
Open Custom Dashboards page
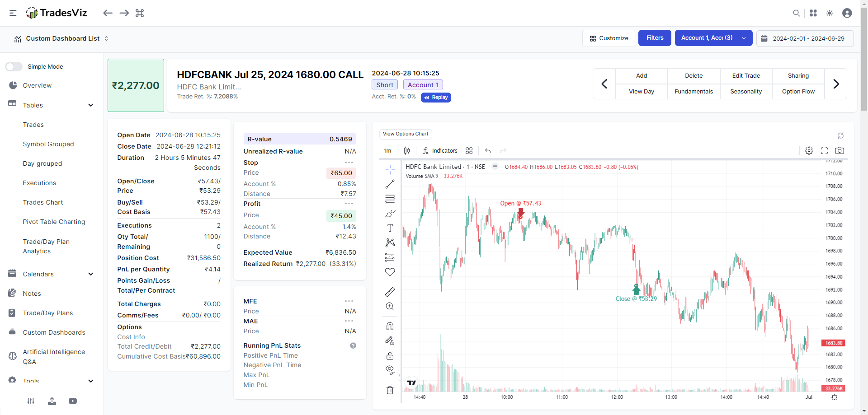(54, 332)
